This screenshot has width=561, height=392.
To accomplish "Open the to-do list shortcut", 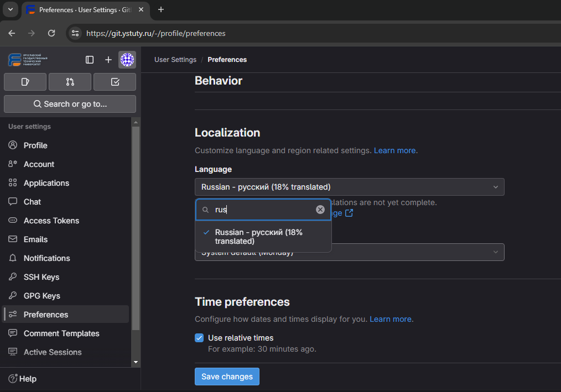I will [115, 82].
